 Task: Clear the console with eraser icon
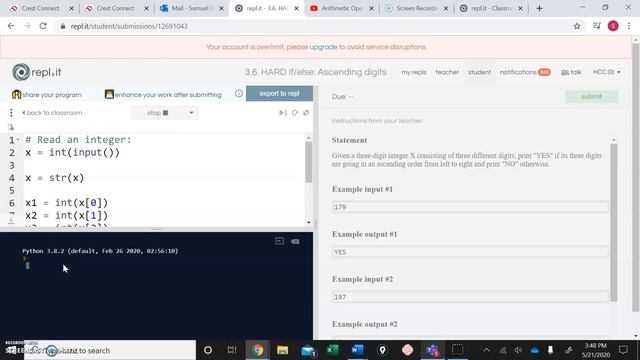[295, 241]
